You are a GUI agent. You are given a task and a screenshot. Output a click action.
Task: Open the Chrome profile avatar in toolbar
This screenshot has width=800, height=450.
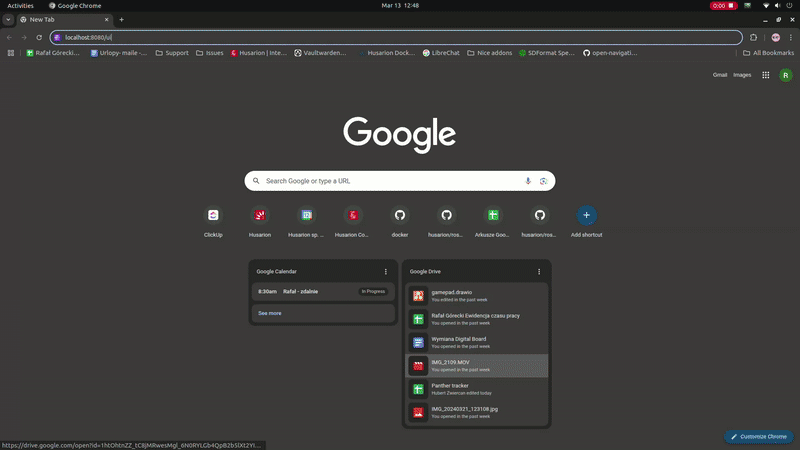click(x=776, y=37)
